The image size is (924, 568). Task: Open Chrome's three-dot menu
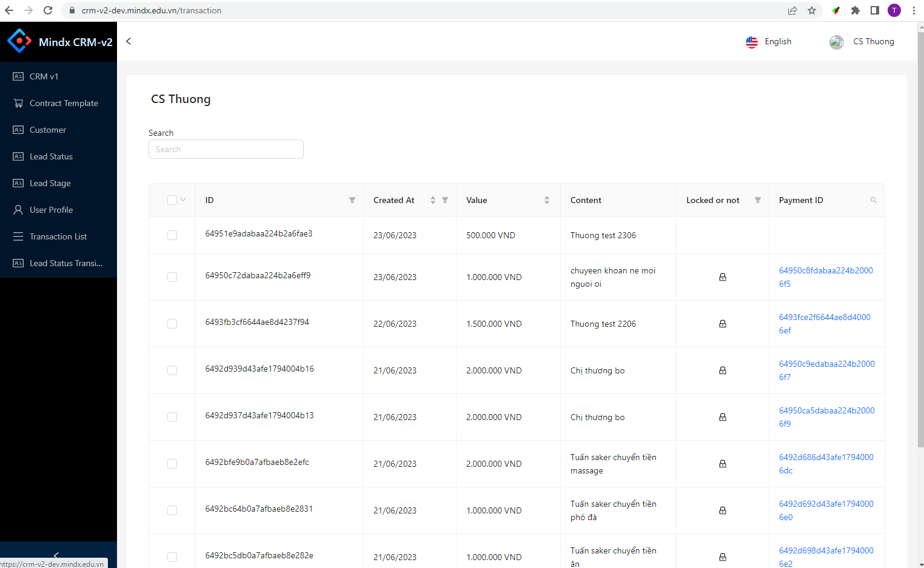(x=914, y=10)
